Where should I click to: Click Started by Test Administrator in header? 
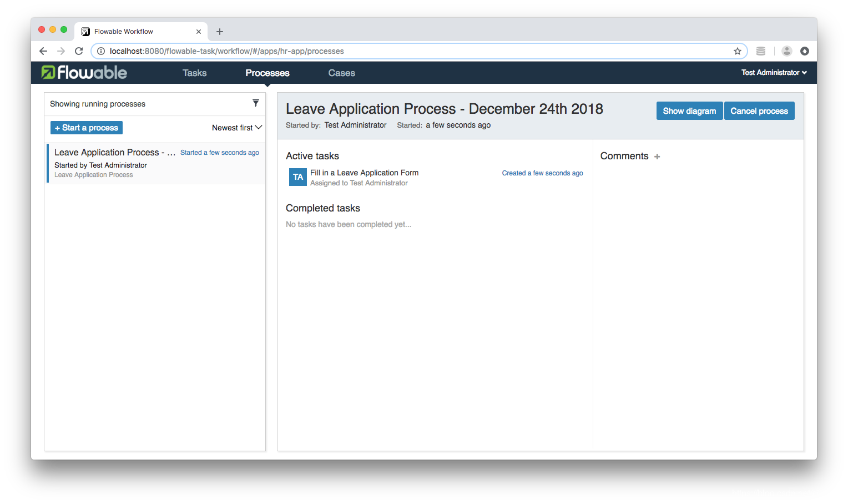pyautogui.click(x=336, y=125)
